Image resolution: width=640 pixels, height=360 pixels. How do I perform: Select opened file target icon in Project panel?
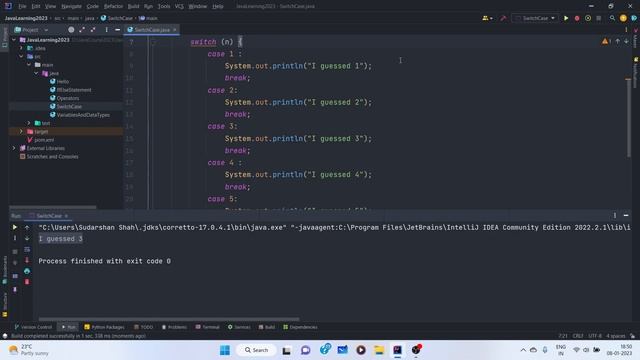coord(71,30)
